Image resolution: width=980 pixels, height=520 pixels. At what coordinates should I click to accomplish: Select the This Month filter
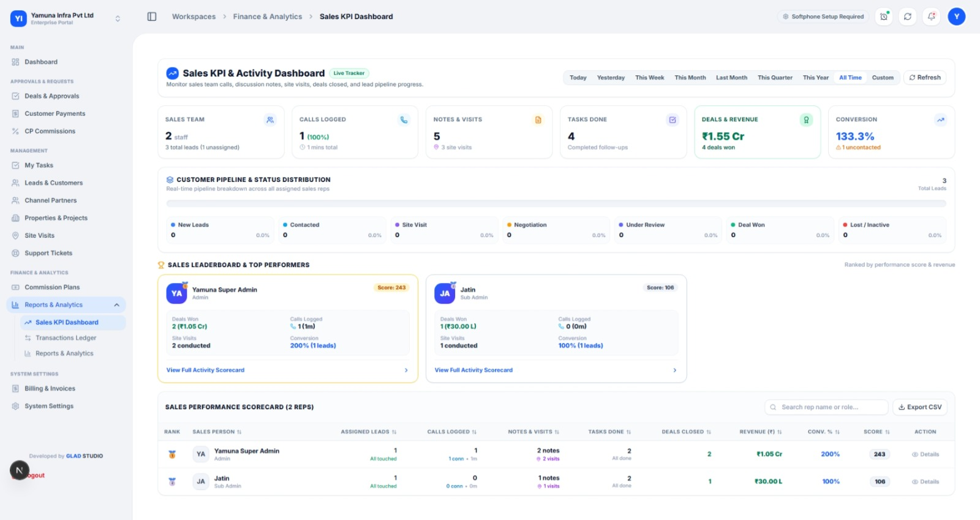point(690,78)
